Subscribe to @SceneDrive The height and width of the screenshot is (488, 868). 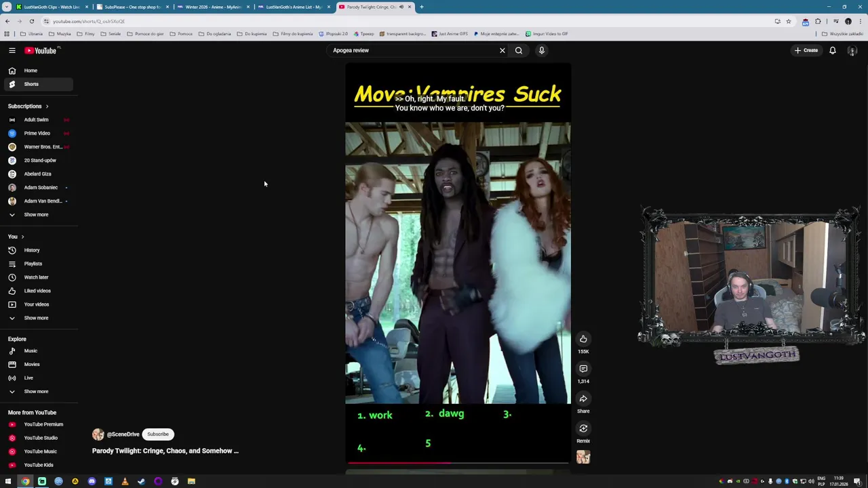(x=158, y=434)
